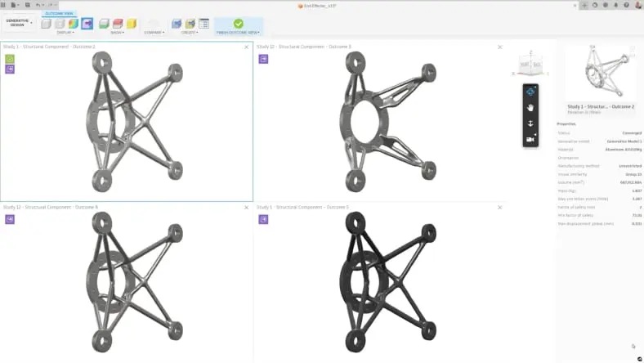This screenshot has height=363, width=644.
Task: Click the Outcome 3 model view
Action: click(388, 122)
